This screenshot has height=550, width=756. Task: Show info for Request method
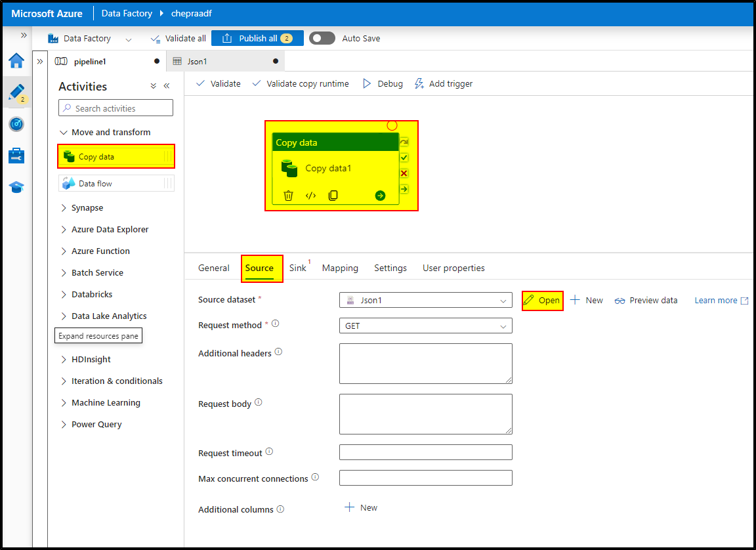[x=276, y=324]
